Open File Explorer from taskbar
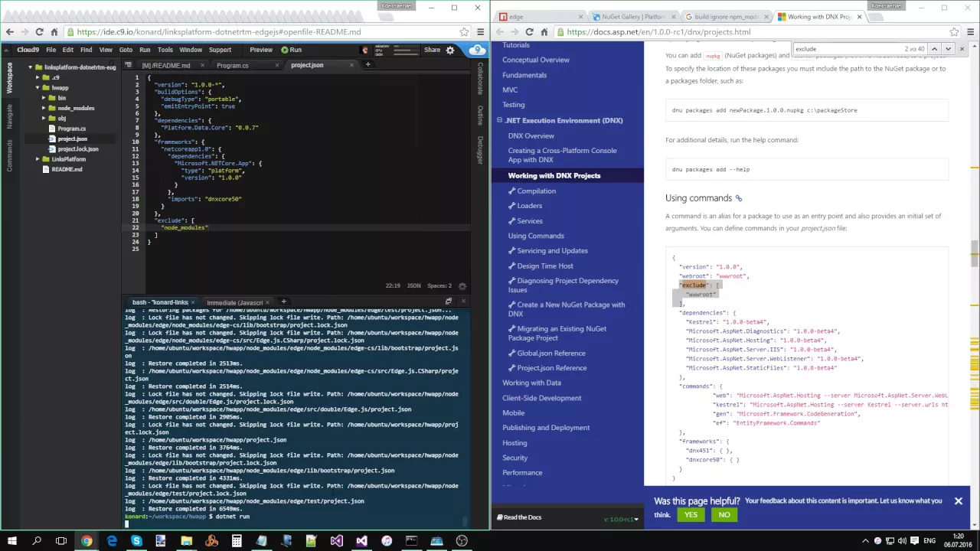 [186, 541]
